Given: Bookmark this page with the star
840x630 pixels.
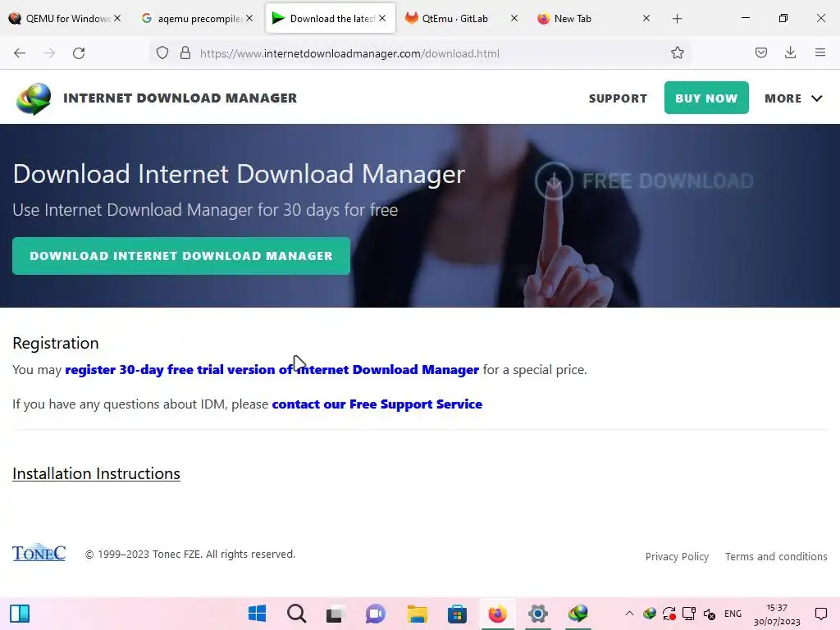Looking at the screenshot, I should (x=677, y=53).
